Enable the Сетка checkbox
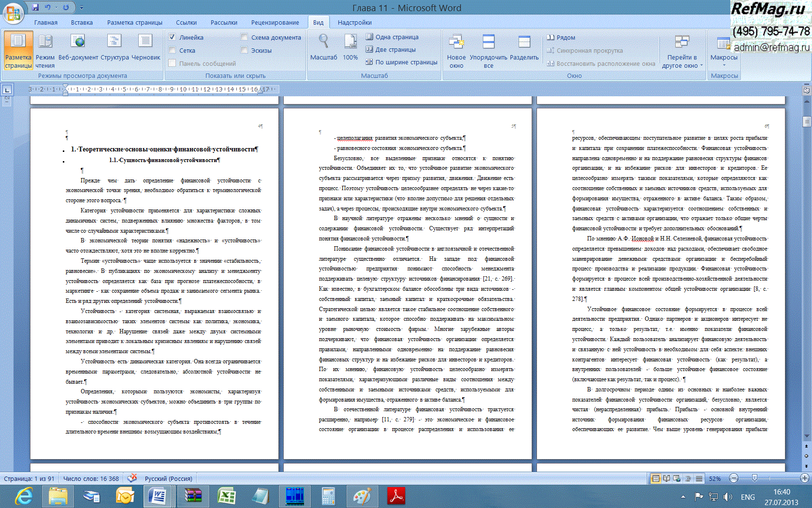The width and height of the screenshot is (812, 508). click(x=172, y=50)
